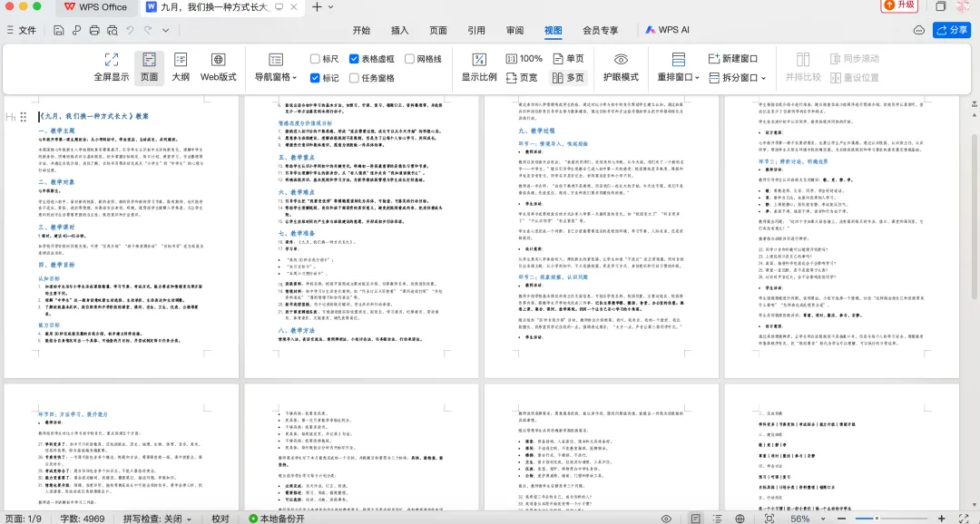This screenshot has width=980, height=524.
Task: Expand the 拆分窗口 dropdown arrow
Action: 764,78
